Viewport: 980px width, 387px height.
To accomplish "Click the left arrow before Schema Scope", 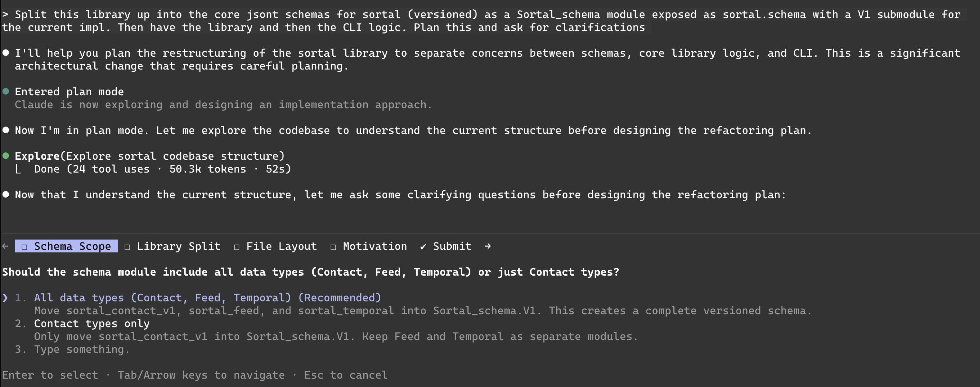I will tap(5, 246).
